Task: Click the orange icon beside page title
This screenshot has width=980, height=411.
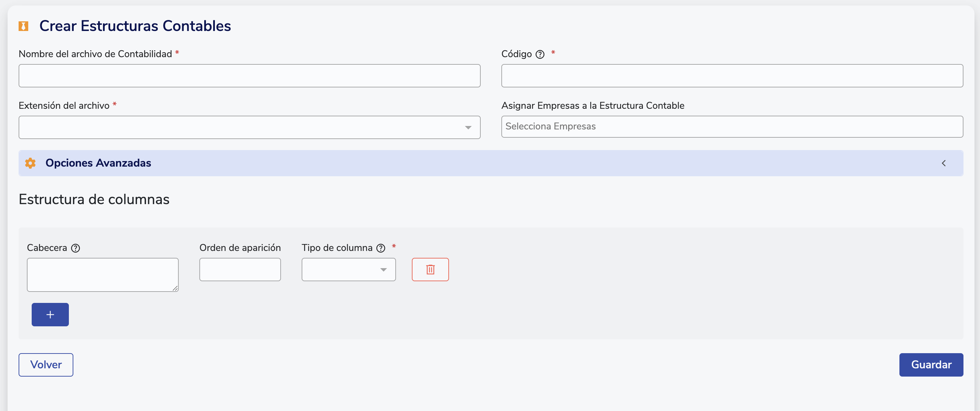Action: coord(23,26)
